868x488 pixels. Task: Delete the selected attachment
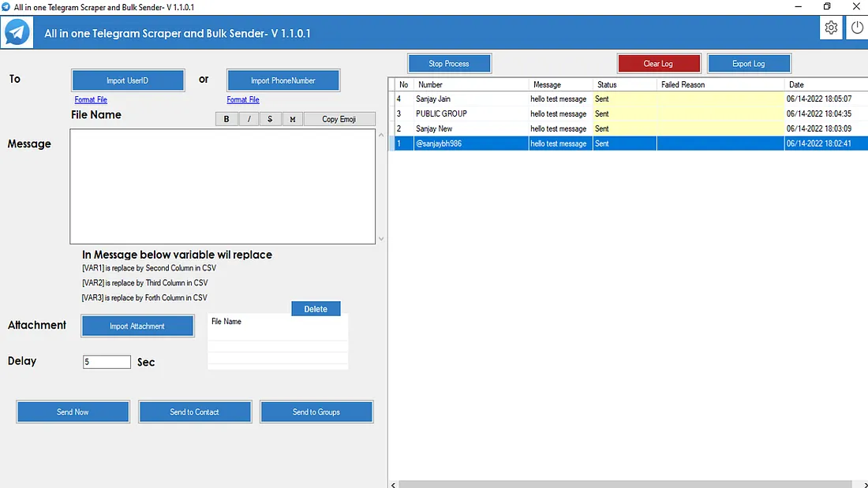tap(316, 309)
